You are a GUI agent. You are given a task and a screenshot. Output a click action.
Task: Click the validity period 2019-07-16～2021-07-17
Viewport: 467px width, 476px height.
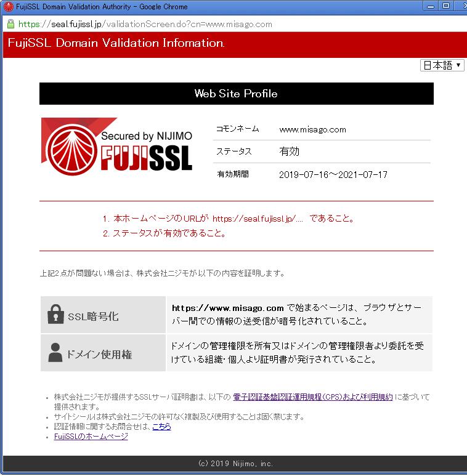(x=333, y=174)
